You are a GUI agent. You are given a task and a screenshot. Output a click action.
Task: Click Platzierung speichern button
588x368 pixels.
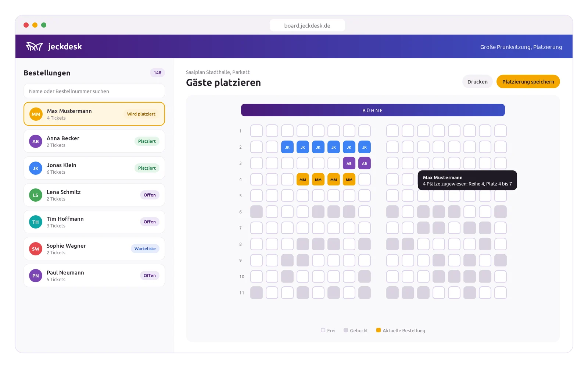(x=528, y=82)
